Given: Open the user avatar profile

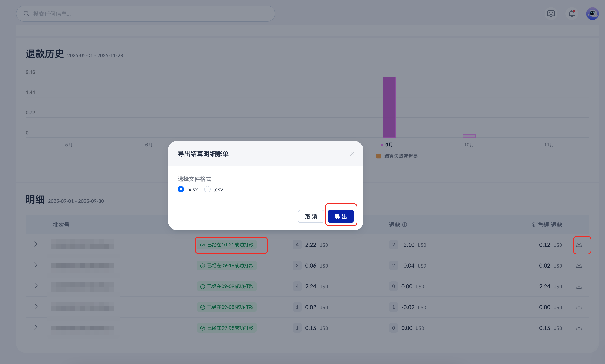Looking at the screenshot, I should (x=592, y=13).
